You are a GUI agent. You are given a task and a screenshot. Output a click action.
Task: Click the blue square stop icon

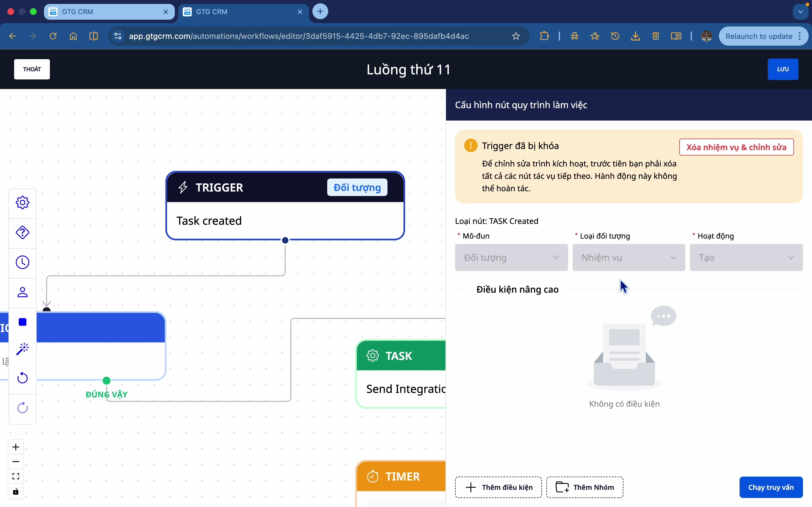coord(23,322)
